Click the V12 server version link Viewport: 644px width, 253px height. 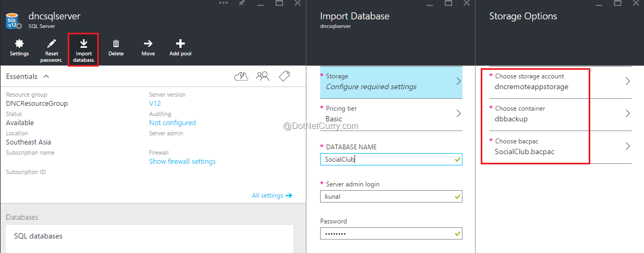155,104
